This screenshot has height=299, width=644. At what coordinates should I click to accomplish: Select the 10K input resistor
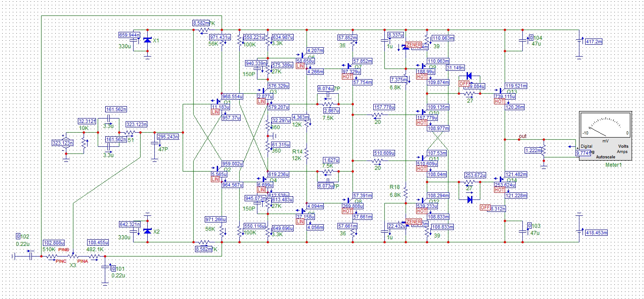point(84,143)
